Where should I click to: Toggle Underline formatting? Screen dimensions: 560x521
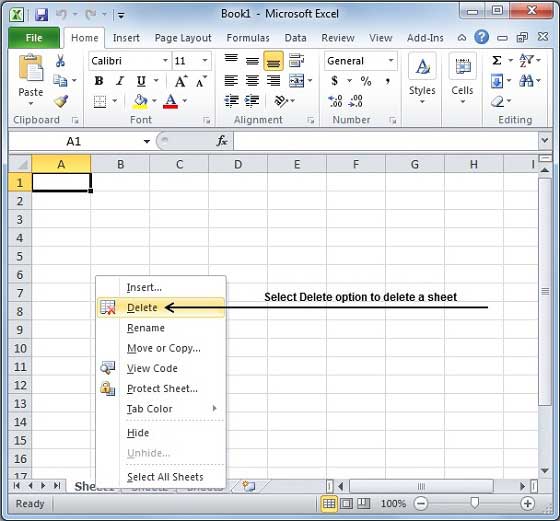(141, 81)
